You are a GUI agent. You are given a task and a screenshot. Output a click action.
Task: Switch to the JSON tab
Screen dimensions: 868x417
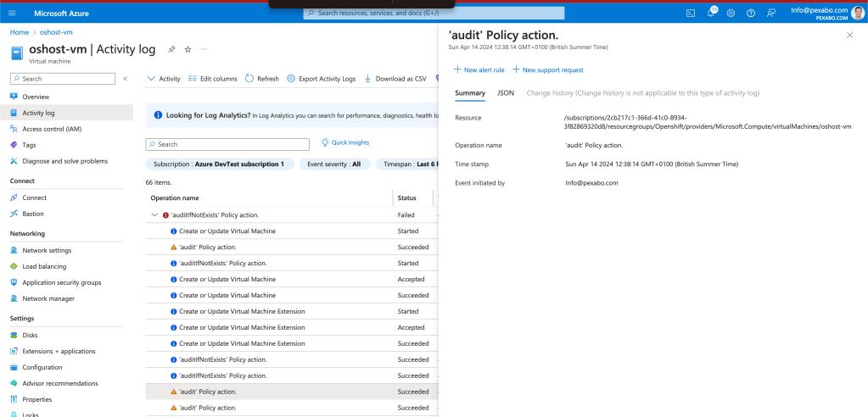coord(506,93)
